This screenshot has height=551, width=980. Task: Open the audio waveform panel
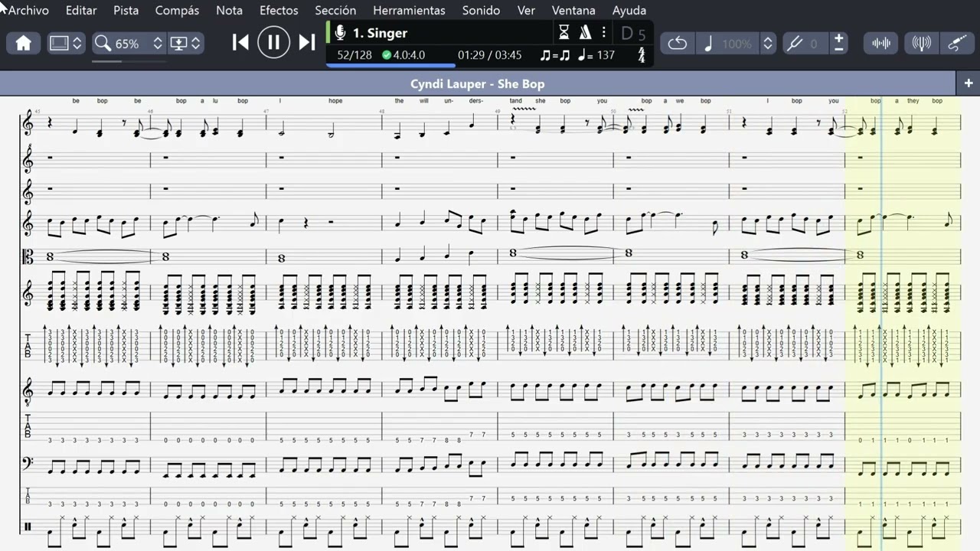pyautogui.click(x=881, y=44)
